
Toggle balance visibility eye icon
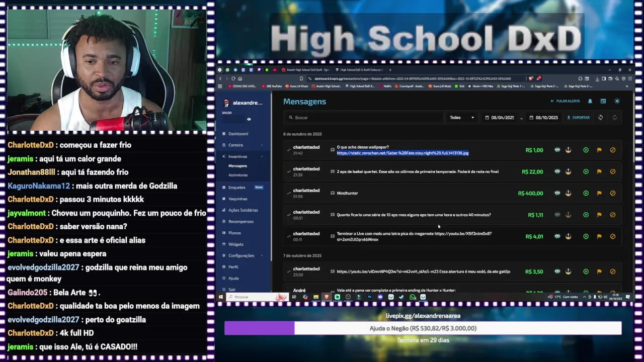click(x=249, y=119)
